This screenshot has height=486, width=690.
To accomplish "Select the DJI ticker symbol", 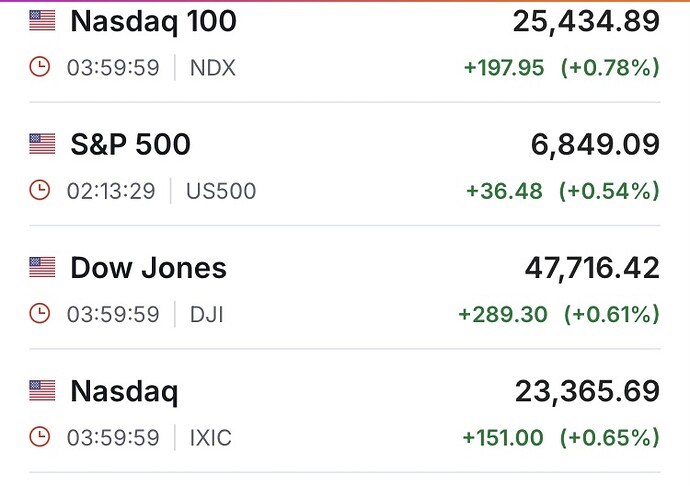I will pyautogui.click(x=206, y=315).
